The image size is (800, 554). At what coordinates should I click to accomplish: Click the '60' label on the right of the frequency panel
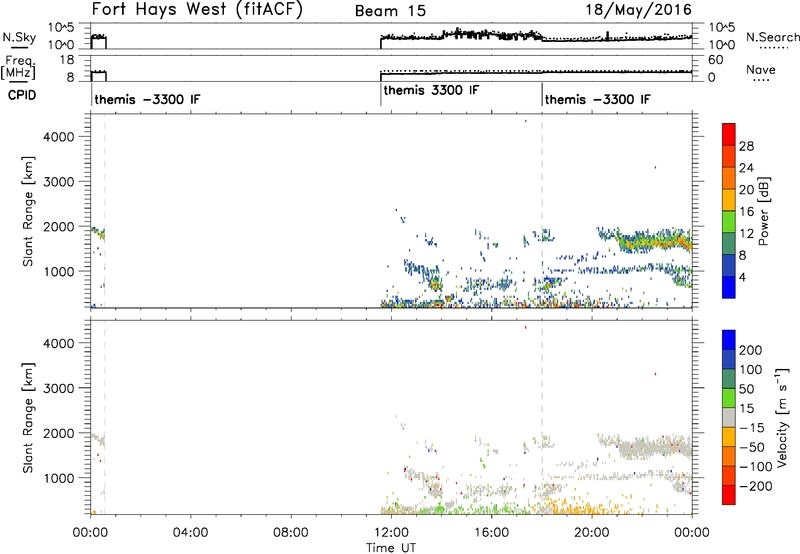pos(715,60)
